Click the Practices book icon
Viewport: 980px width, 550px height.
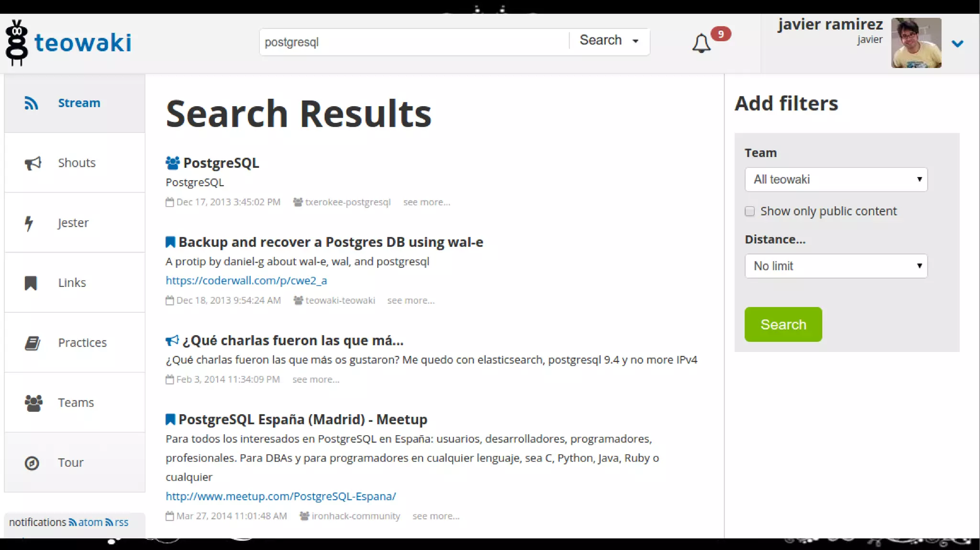coord(32,343)
